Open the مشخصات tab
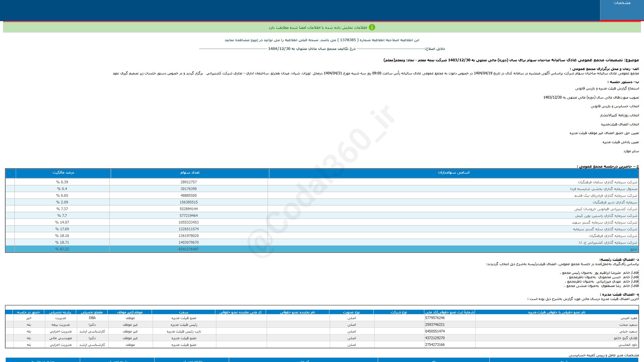Image resolution: width=644 pixels, height=362 pixels. [622, 3]
